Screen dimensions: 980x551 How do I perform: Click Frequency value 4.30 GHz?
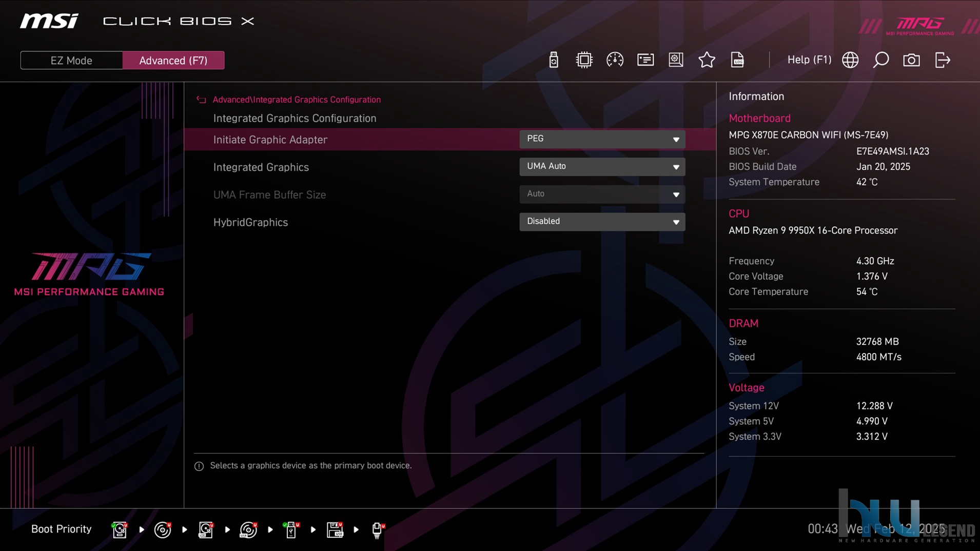point(875,261)
